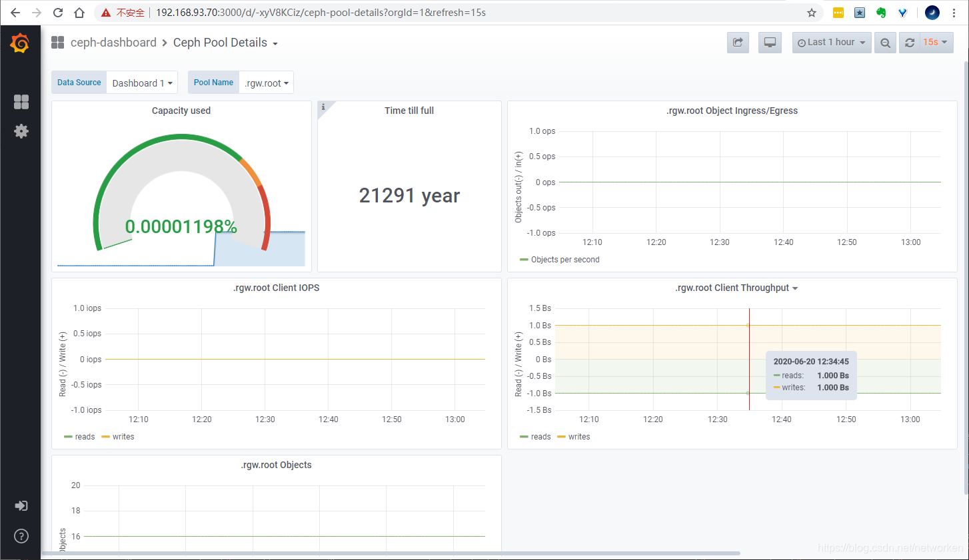Click the 0.00001198% gauge value
This screenshot has width=969, height=560.
pos(181,226)
